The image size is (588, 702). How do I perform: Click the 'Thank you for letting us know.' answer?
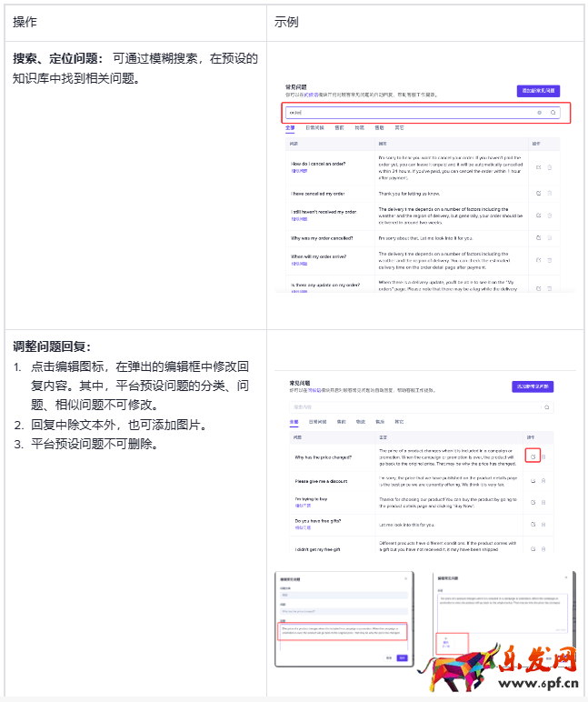pyautogui.click(x=410, y=194)
